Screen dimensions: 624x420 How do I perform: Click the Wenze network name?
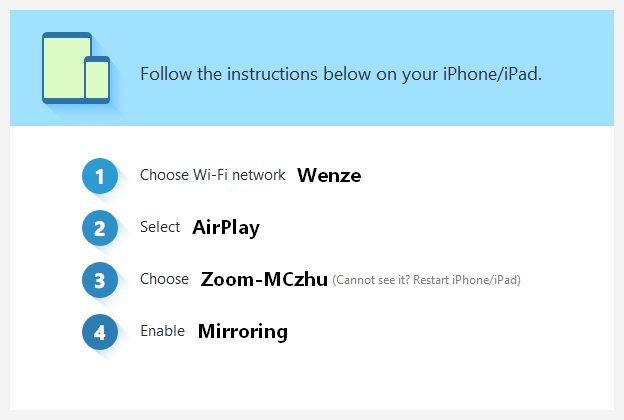pyautogui.click(x=329, y=175)
